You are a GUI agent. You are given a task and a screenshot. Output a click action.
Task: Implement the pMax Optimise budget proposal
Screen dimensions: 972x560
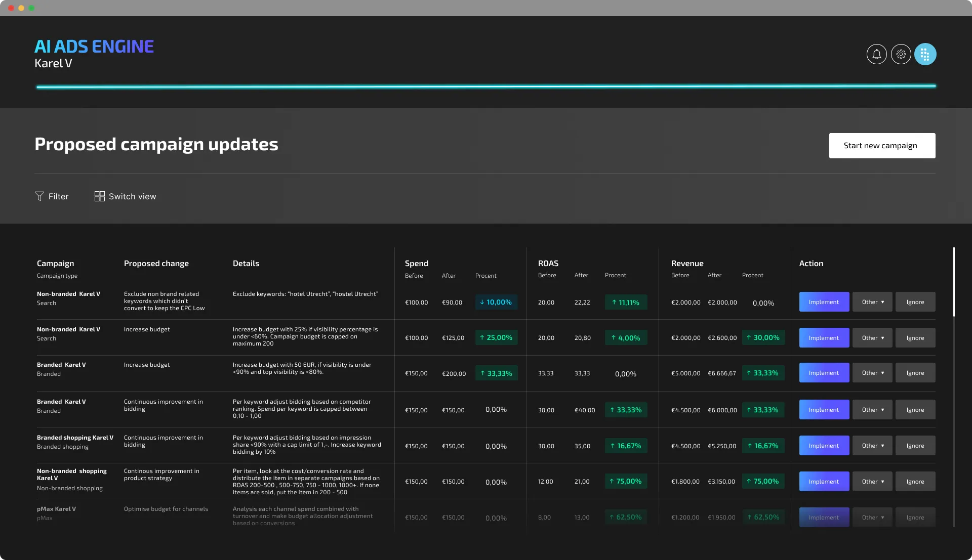[824, 518]
